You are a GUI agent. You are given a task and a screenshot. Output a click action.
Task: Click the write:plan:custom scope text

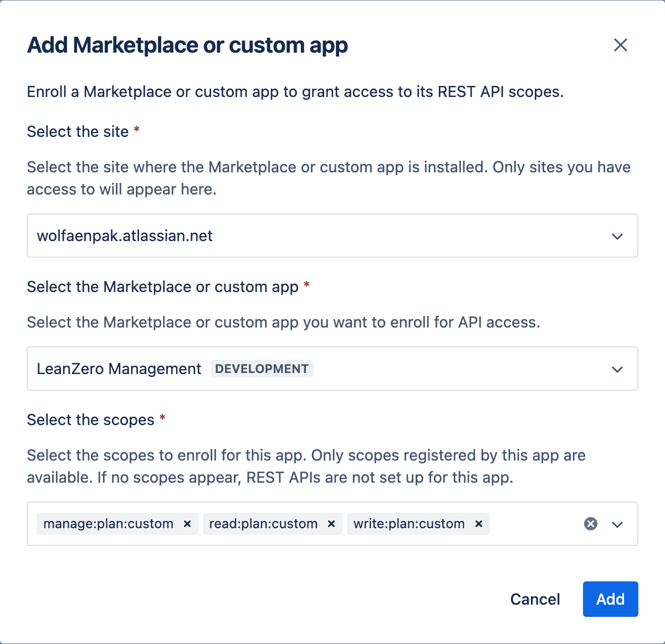(409, 524)
